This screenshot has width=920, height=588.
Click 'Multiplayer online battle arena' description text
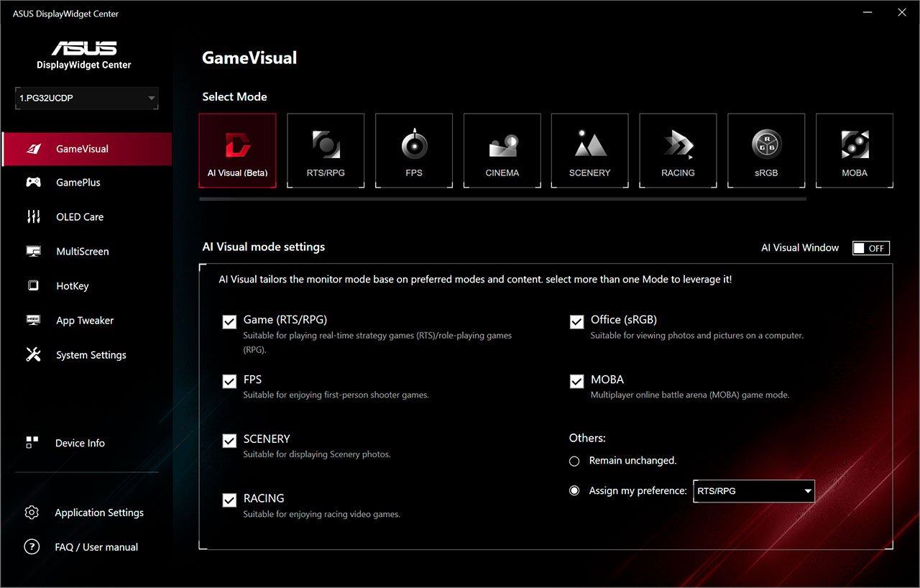tap(690, 395)
